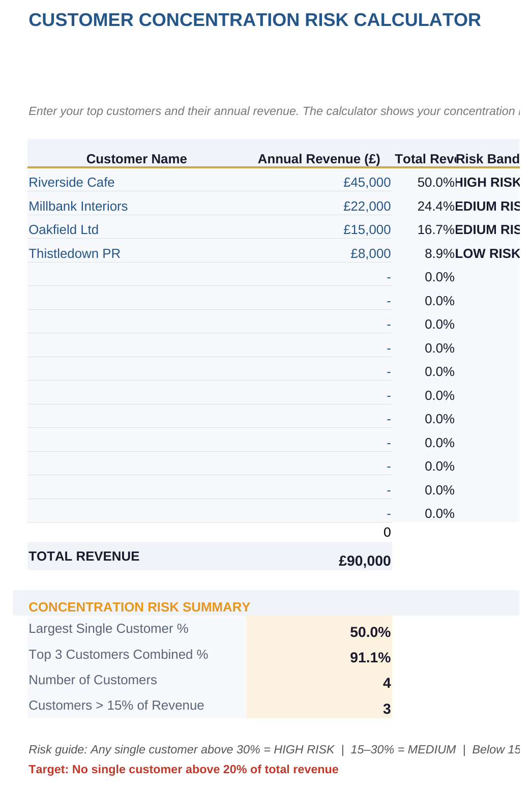Click the Concentration Risk Summary heading
Viewport: 532px width, 788px height.
click(139, 607)
